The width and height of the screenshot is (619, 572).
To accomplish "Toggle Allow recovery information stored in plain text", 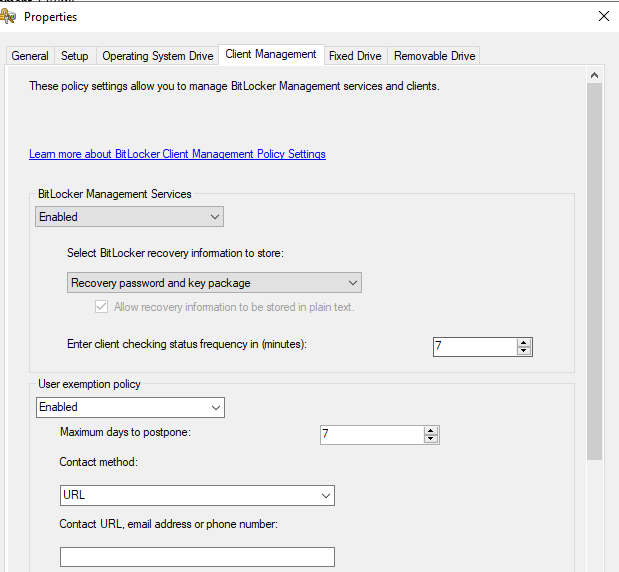I will (101, 307).
